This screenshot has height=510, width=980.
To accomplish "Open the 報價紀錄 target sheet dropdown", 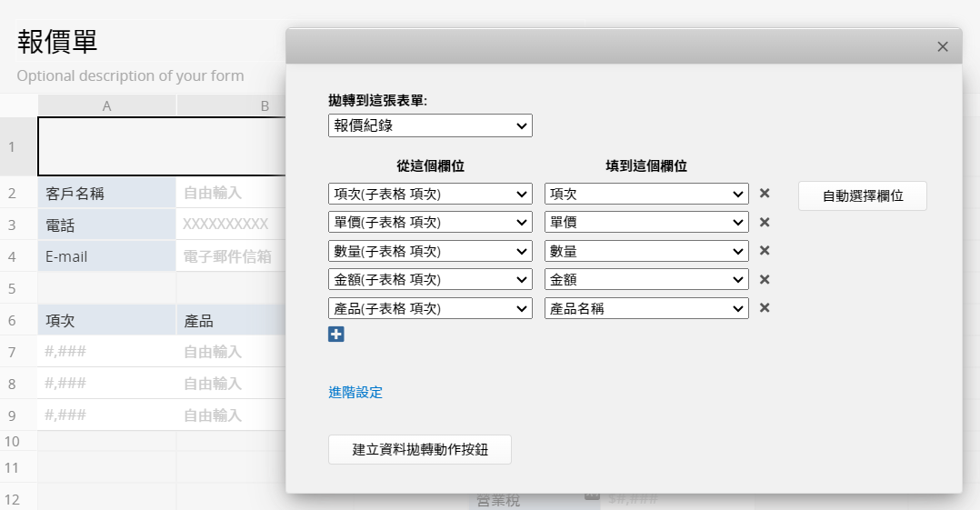I will tap(430, 125).
